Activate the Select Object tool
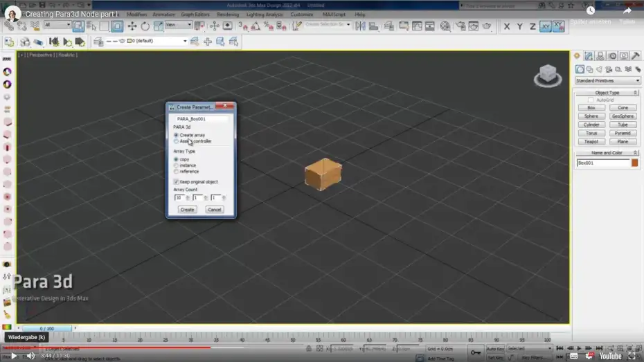The width and height of the screenshot is (644, 362). [78, 26]
